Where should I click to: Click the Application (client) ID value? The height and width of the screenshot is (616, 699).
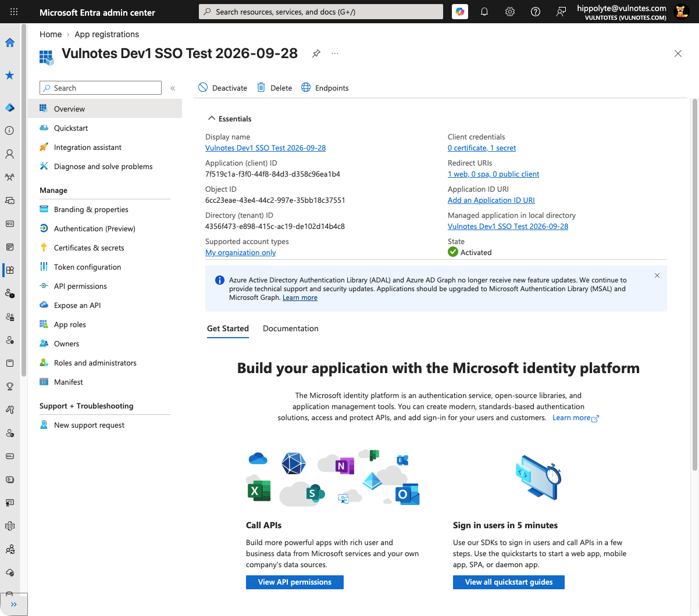coord(273,174)
